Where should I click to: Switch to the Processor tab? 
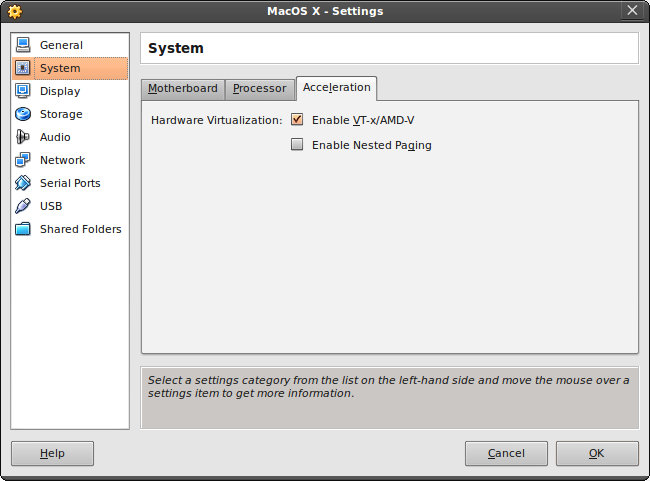coord(260,89)
